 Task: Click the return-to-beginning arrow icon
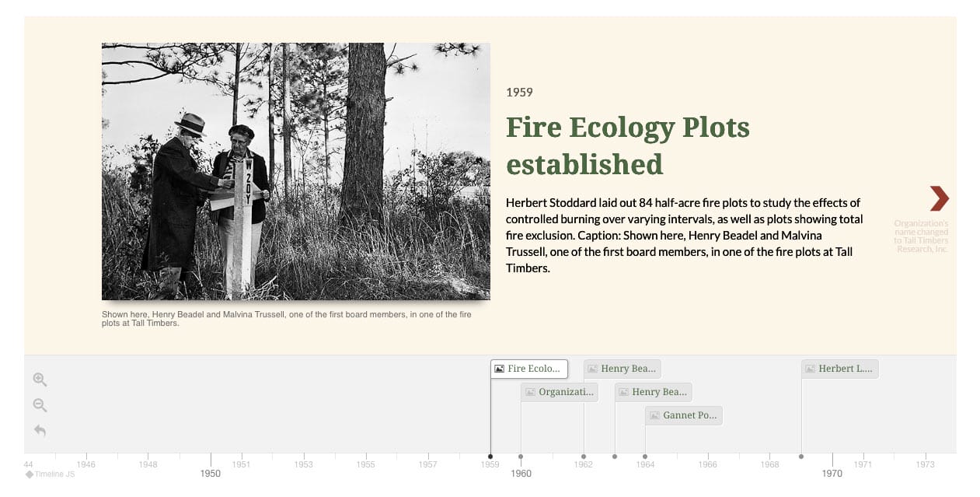click(x=40, y=430)
